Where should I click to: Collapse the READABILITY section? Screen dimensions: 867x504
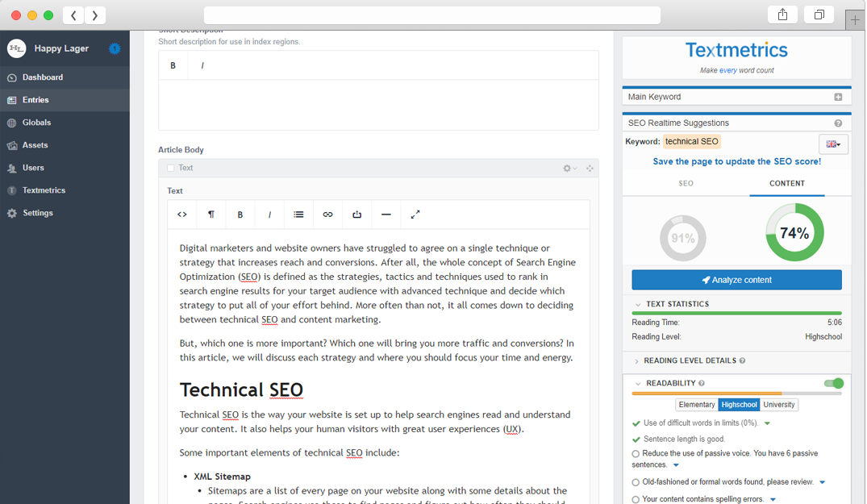[638, 384]
